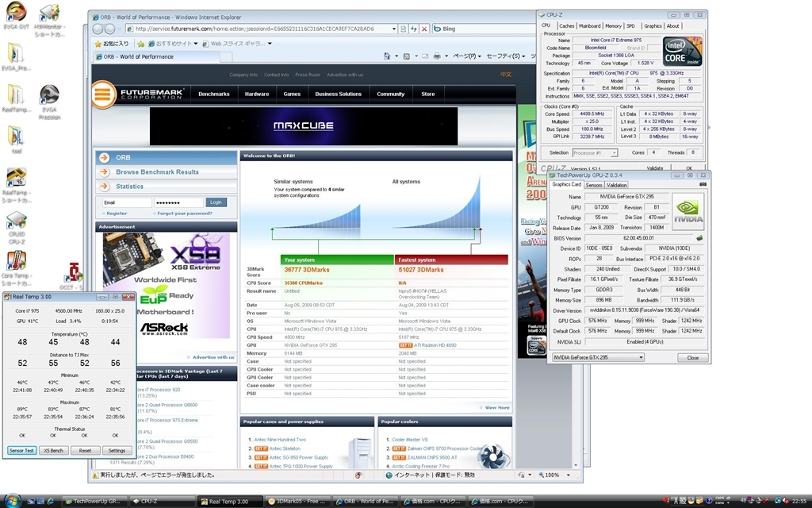
Task: Open the Favorites star button in IE
Action: (111, 44)
